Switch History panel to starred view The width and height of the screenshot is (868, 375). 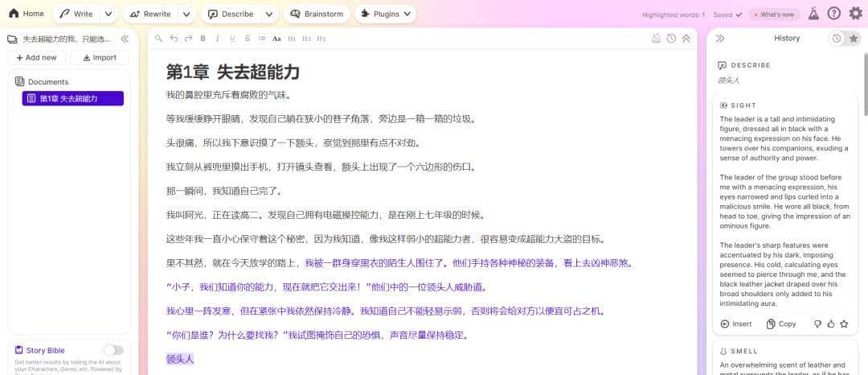point(854,38)
